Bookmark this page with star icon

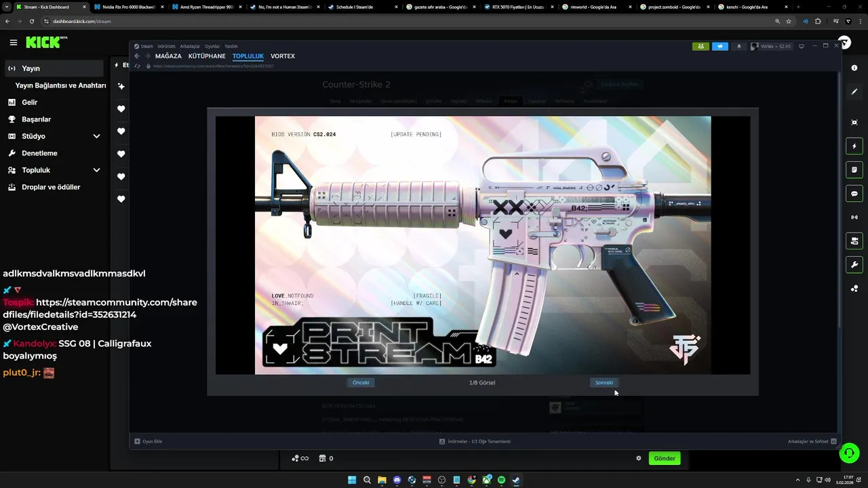789,21
